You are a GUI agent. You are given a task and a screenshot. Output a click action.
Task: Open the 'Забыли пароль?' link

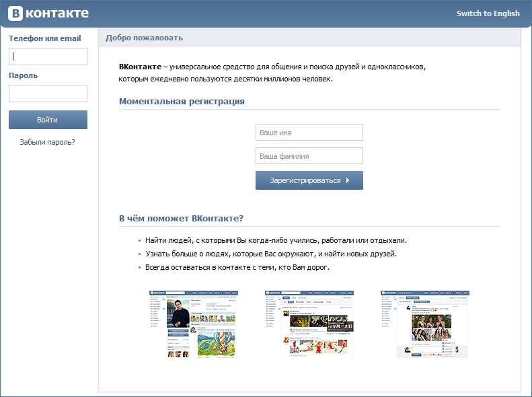click(x=48, y=142)
